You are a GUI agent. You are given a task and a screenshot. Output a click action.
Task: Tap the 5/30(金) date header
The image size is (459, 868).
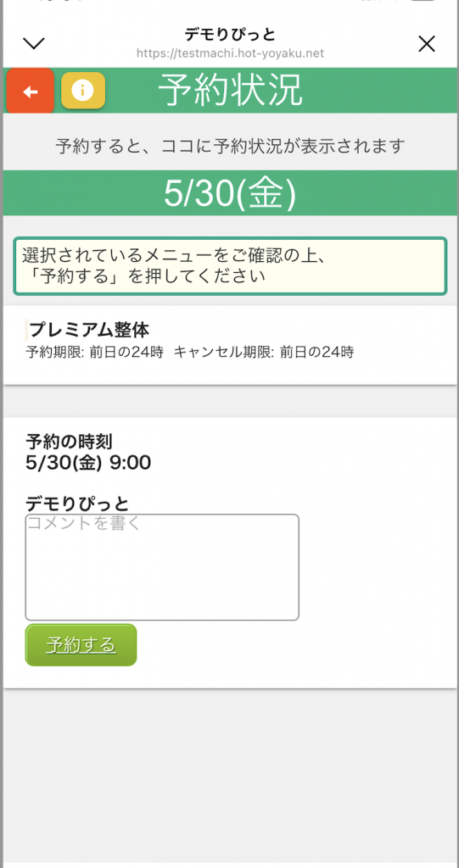(x=229, y=193)
